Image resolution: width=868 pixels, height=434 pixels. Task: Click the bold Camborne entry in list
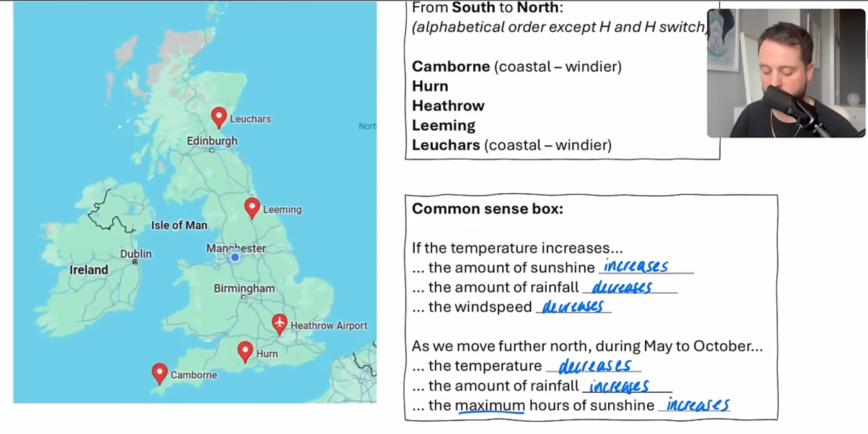point(451,67)
